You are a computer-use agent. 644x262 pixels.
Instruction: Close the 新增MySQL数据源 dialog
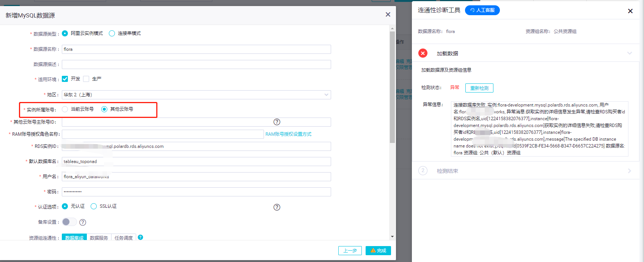tap(388, 14)
